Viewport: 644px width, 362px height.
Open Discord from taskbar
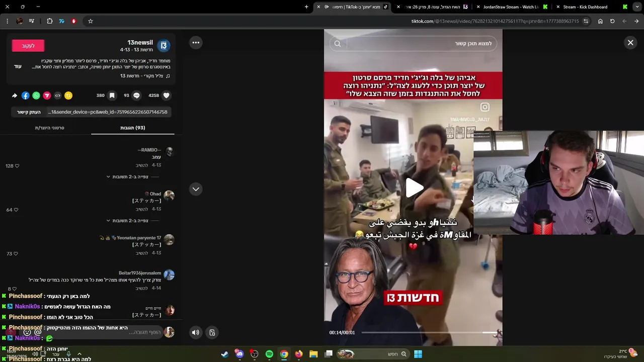(239, 354)
